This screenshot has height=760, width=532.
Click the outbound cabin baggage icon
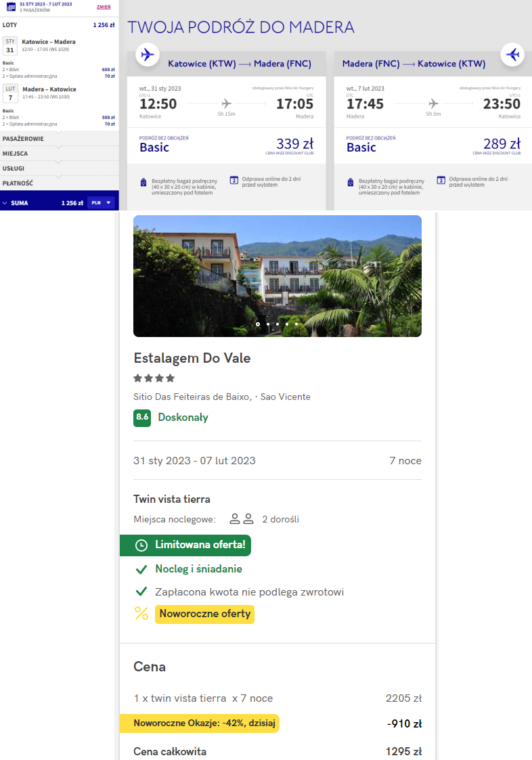tap(143, 183)
